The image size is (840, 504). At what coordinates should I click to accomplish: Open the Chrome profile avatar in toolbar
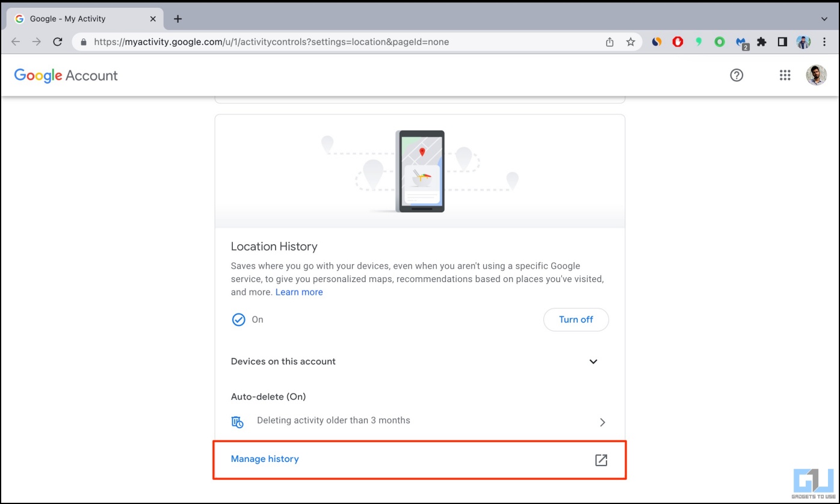point(803,42)
